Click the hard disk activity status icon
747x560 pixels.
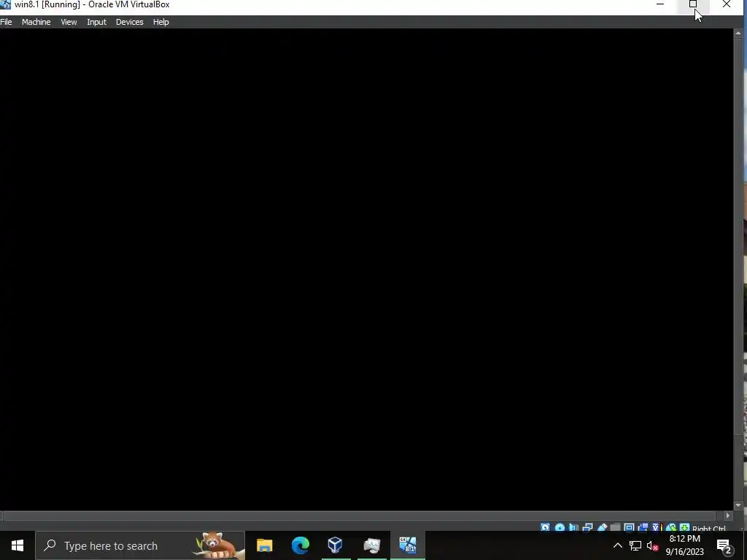pos(546,528)
